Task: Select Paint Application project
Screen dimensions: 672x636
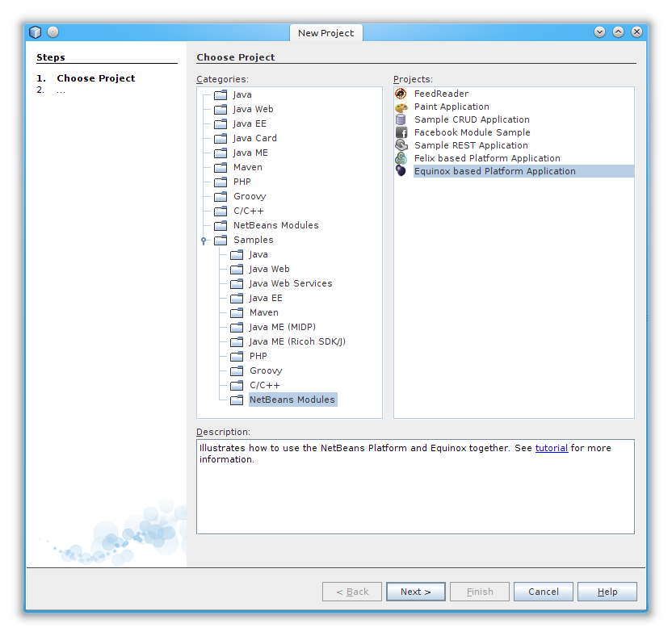Action: point(451,107)
